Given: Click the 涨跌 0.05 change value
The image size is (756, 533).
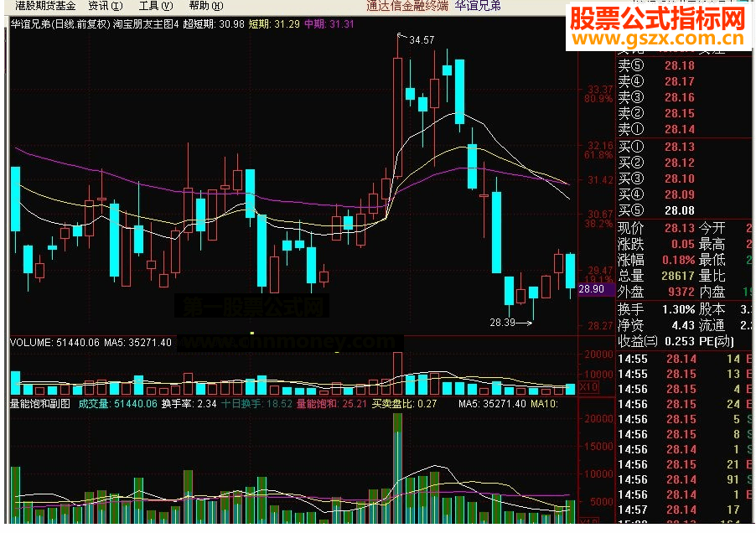Looking at the screenshot, I should (683, 244).
